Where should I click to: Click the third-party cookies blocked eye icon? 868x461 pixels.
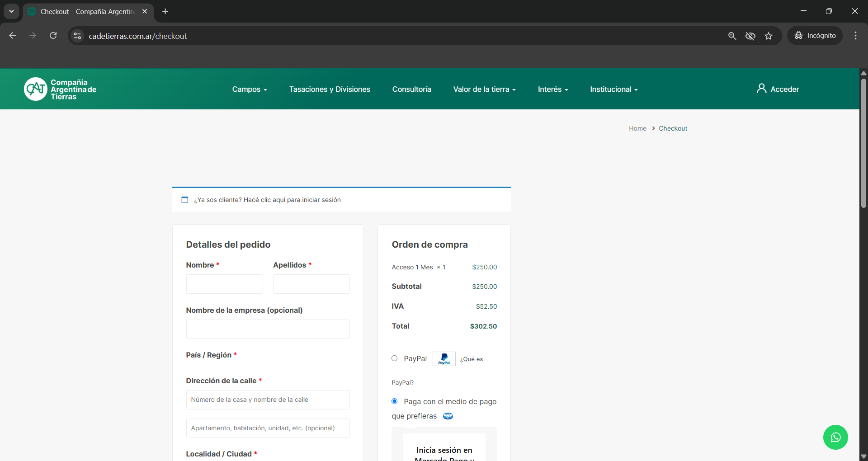(x=750, y=36)
